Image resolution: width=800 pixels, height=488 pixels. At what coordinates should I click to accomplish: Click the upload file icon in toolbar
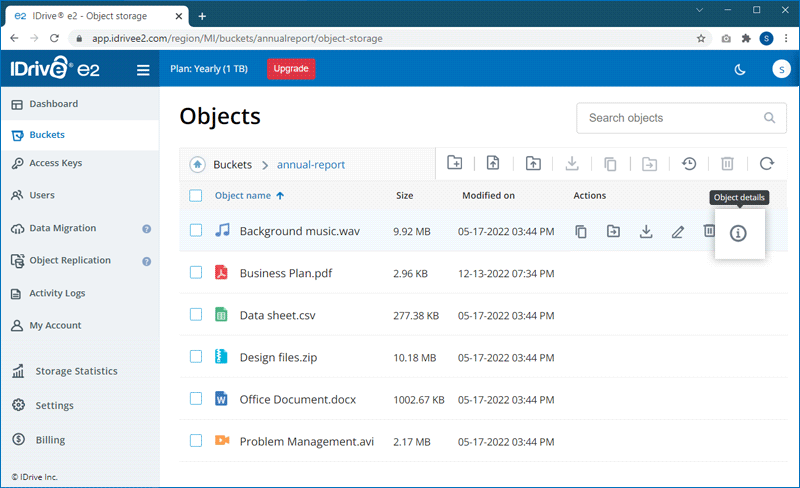coord(493,164)
